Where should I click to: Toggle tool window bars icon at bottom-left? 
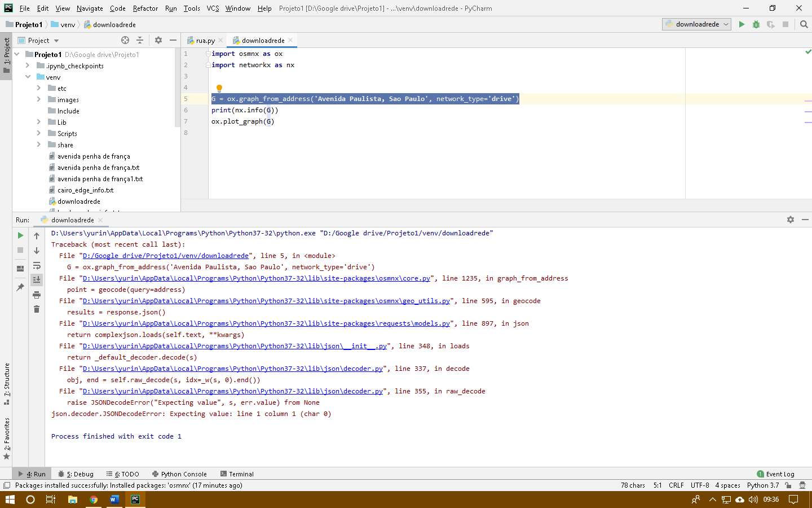[x=6, y=485]
